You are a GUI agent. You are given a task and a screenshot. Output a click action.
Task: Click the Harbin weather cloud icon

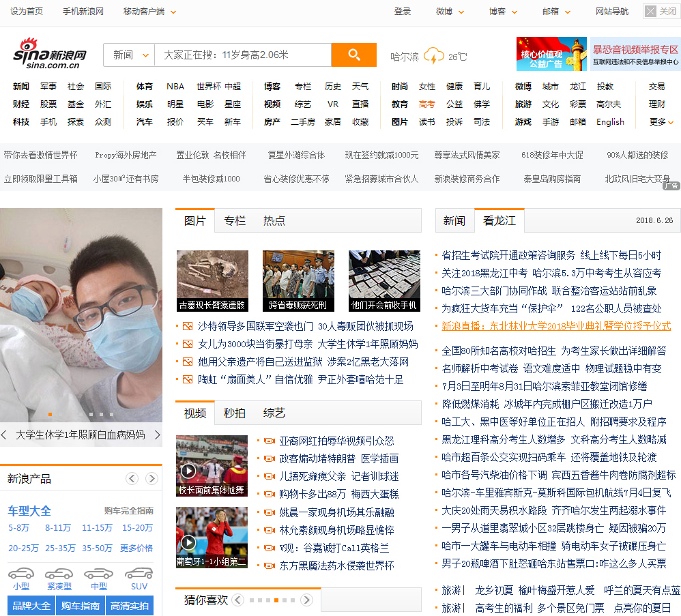pyautogui.click(x=433, y=56)
